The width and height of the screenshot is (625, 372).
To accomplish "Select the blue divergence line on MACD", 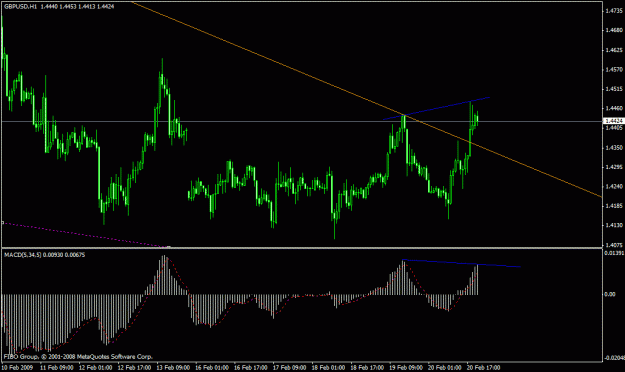I will [x=461, y=263].
